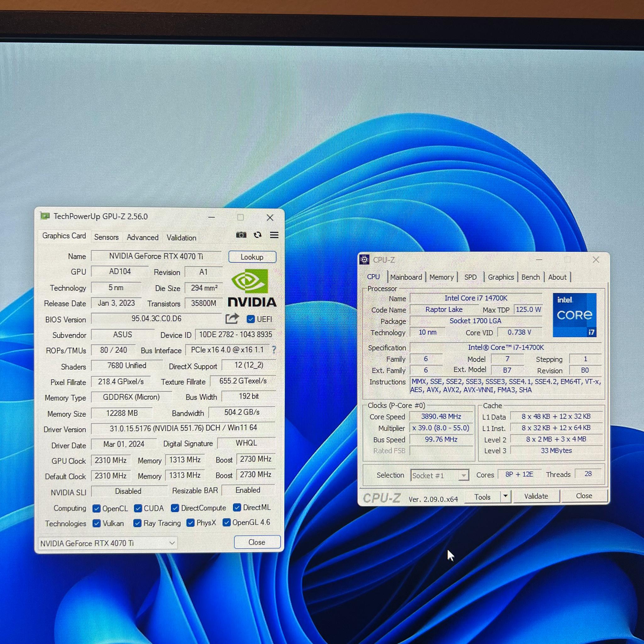Image resolution: width=644 pixels, height=644 pixels.
Task: Click the Max TDP 125.0 W value
Action: click(x=528, y=309)
